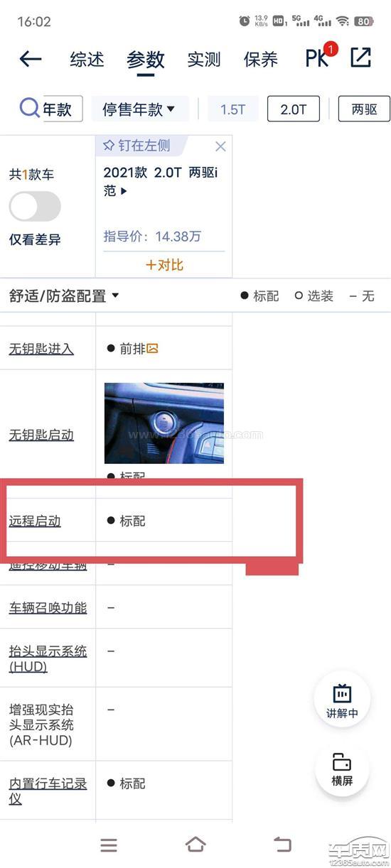Open the image icon next to 前排

152,349
